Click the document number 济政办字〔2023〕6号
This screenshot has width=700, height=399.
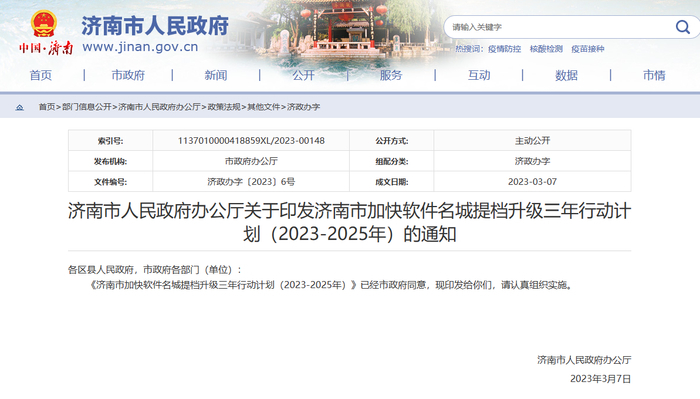pyautogui.click(x=251, y=182)
